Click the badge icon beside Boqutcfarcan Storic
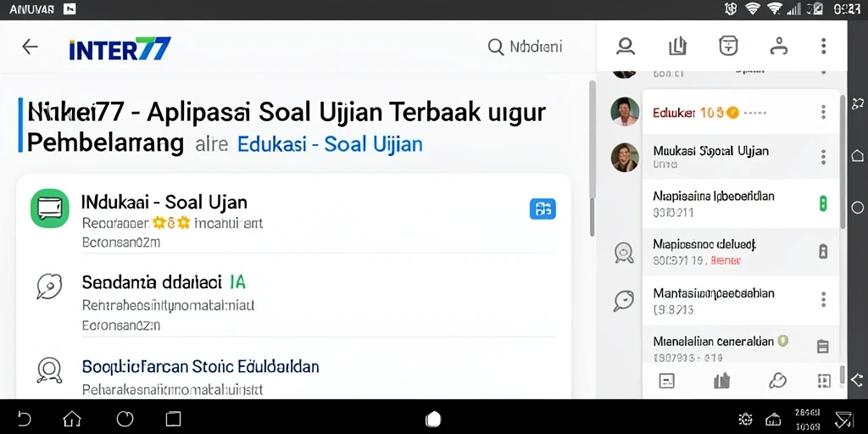The image size is (868, 434). pyautogui.click(x=48, y=370)
